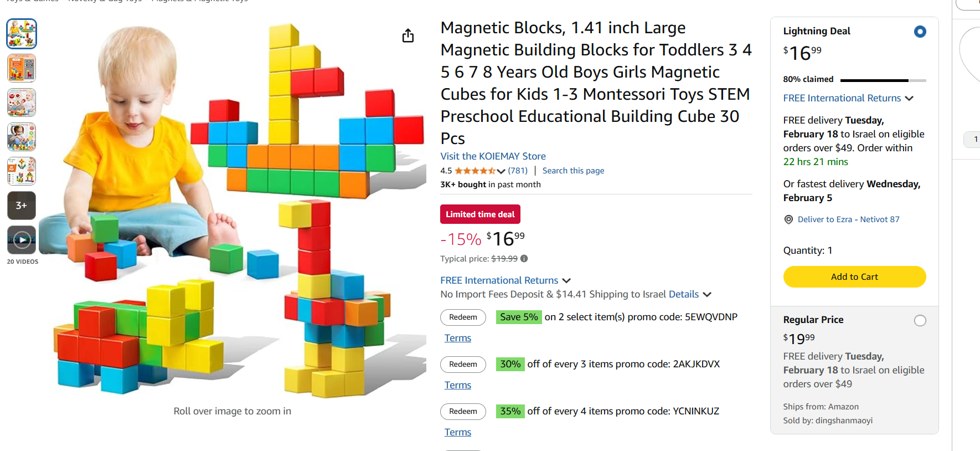Open Terms for the 35% off promo
The image size is (980, 451).
(457, 432)
